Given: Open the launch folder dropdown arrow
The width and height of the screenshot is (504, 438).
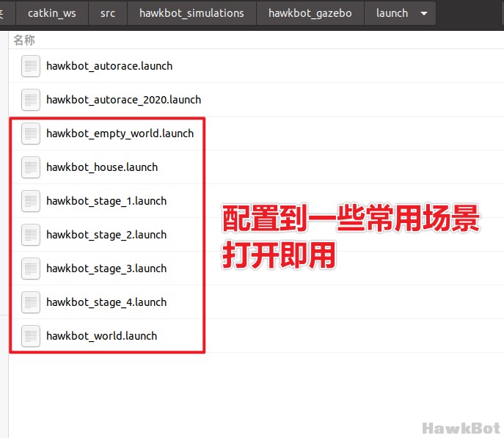Looking at the screenshot, I should pyautogui.click(x=424, y=13).
